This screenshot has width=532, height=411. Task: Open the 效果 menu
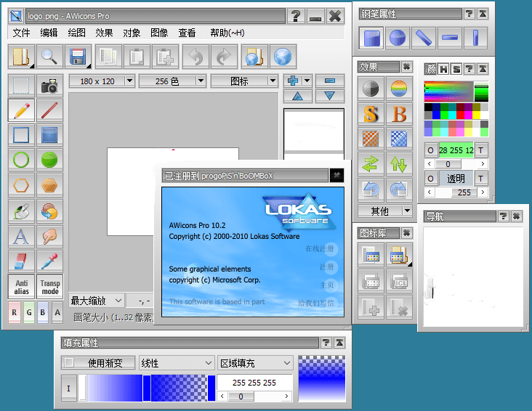click(x=104, y=33)
